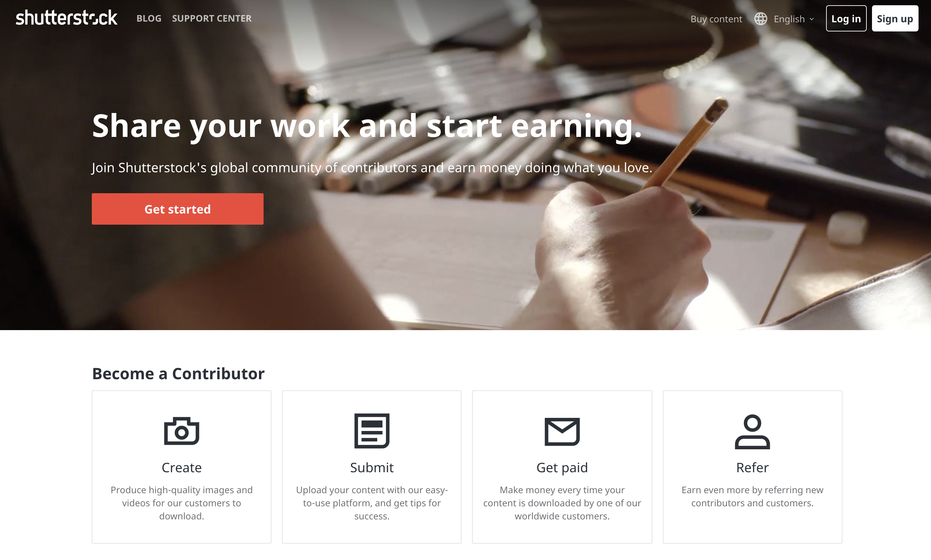The width and height of the screenshot is (931, 560).
Task: Click the document Submit icon
Action: click(x=372, y=430)
